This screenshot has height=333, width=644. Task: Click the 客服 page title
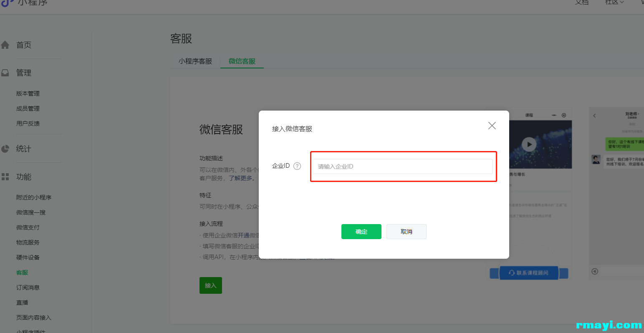pos(181,39)
